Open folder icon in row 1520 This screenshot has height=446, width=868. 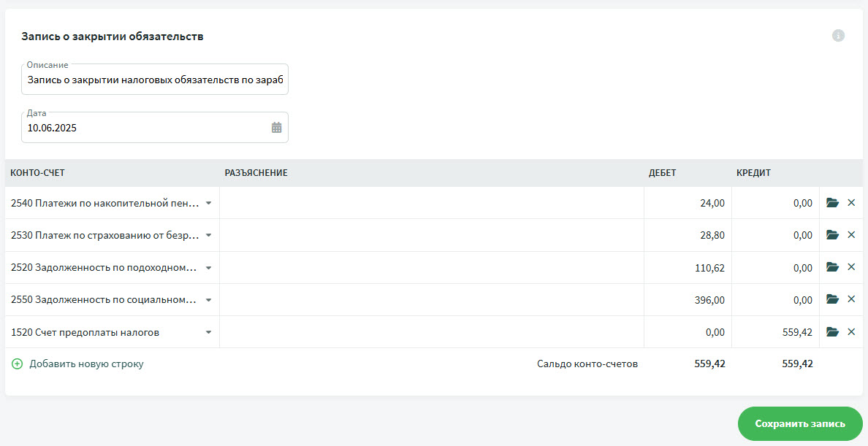click(832, 331)
